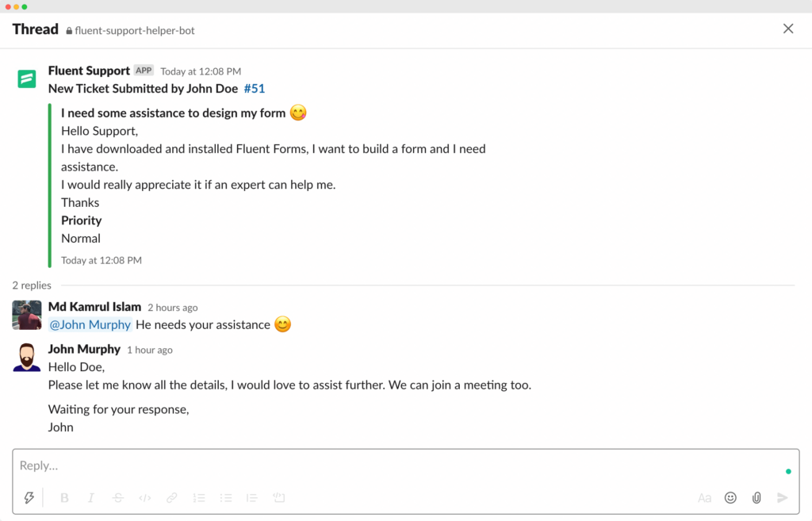The image size is (812, 521).
Task: Click the 'Thread' heading
Action: [35, 29]
